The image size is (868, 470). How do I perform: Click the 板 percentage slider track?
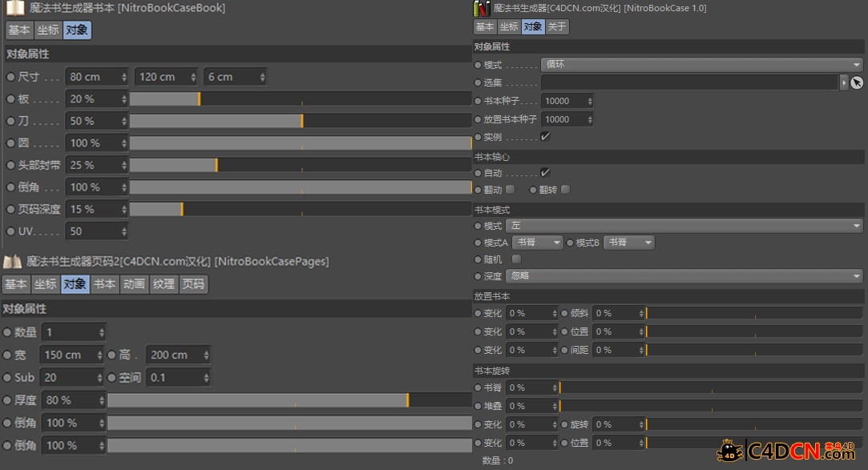[x=301, y=99]
